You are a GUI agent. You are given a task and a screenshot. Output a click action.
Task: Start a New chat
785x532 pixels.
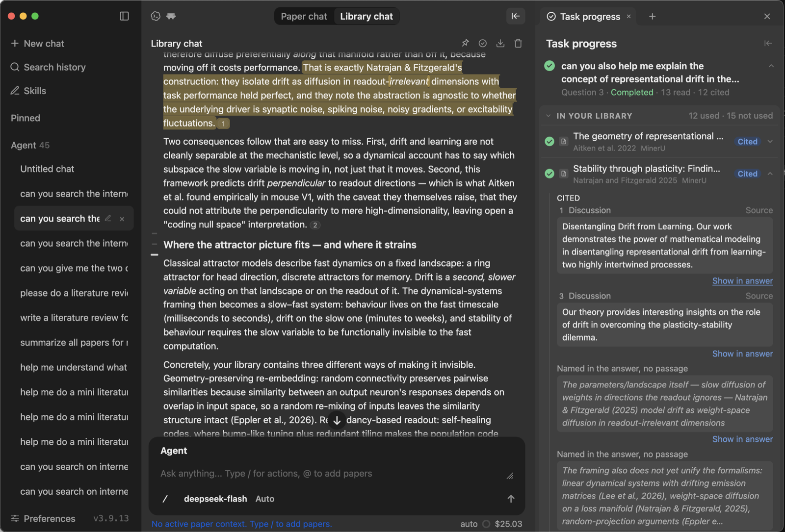pos(38,44)
